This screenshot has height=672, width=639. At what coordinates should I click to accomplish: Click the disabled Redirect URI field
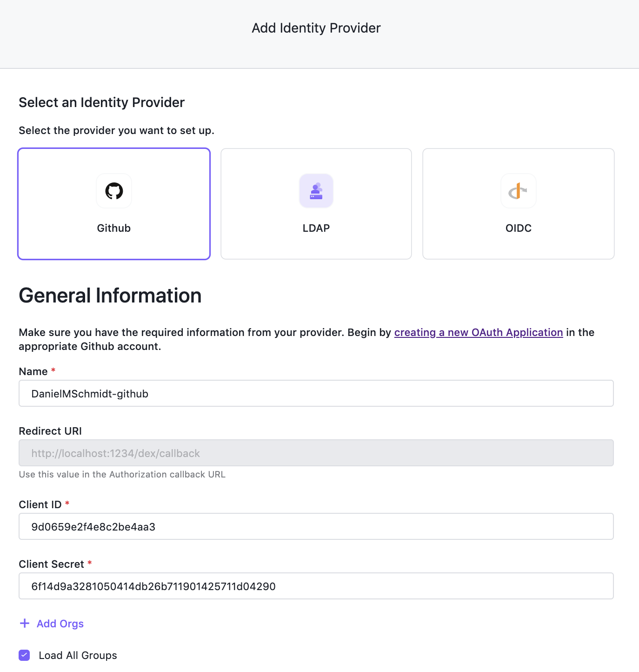[x=316, y=453]
